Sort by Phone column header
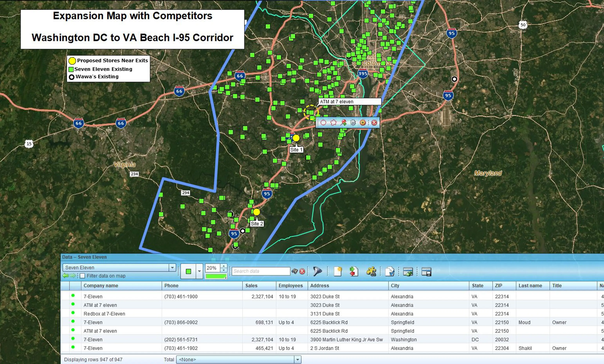The height and width of the screenshot is (364, 604). click(202, 286)
